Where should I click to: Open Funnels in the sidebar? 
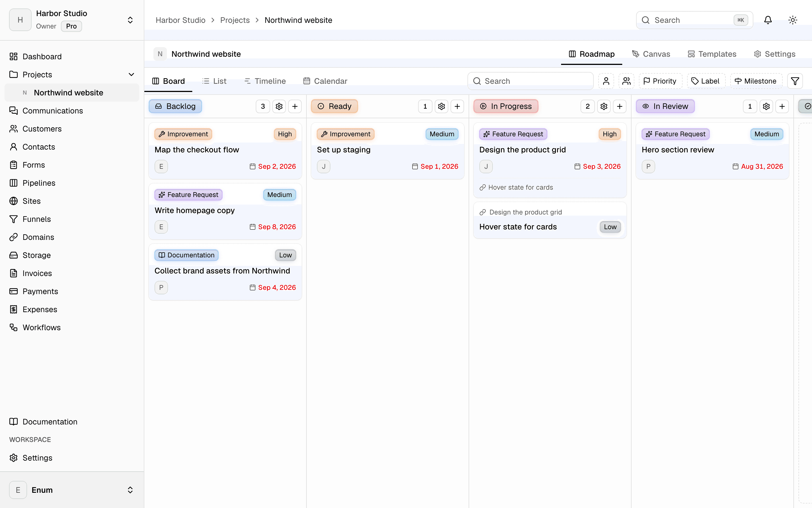72,219
